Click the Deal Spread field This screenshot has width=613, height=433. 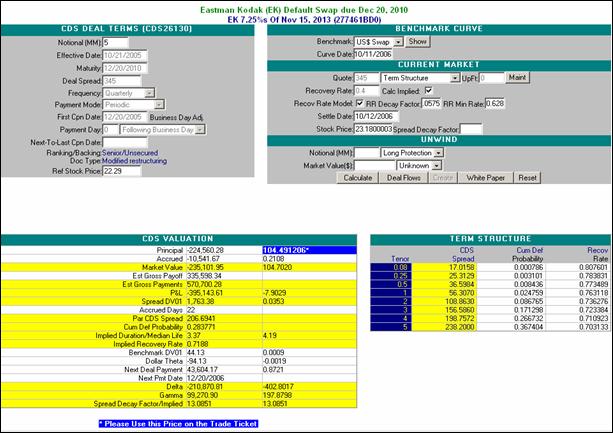pyautogui.click(x=122, y=81)
